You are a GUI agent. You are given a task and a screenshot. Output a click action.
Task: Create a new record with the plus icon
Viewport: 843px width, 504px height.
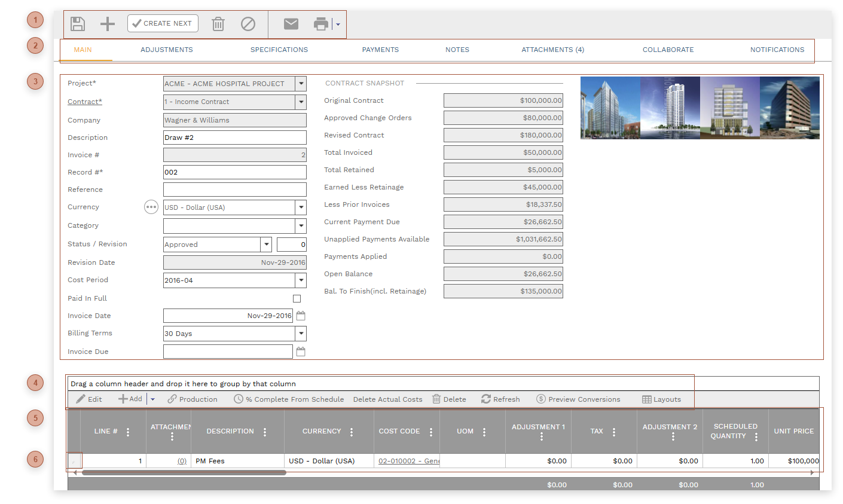pos(107,23)
